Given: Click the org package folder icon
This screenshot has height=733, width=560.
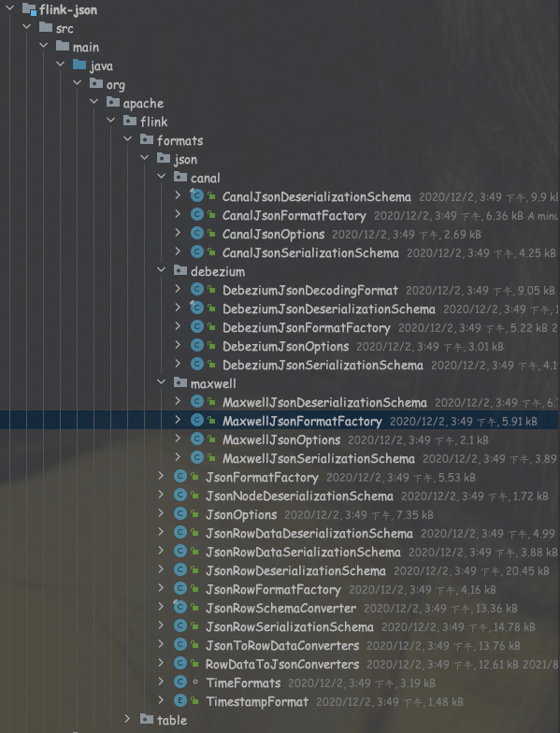Looking at the screenshot, I should [x=96, y=83].
